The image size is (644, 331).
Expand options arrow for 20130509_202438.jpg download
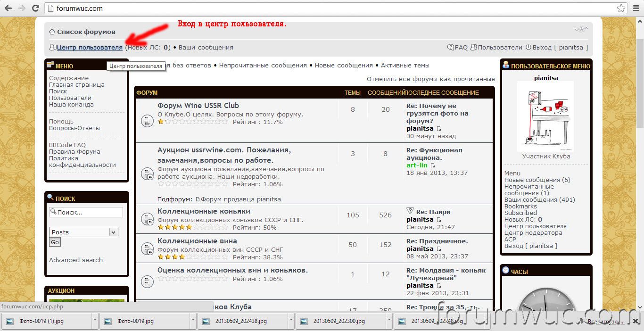[290, 321]
